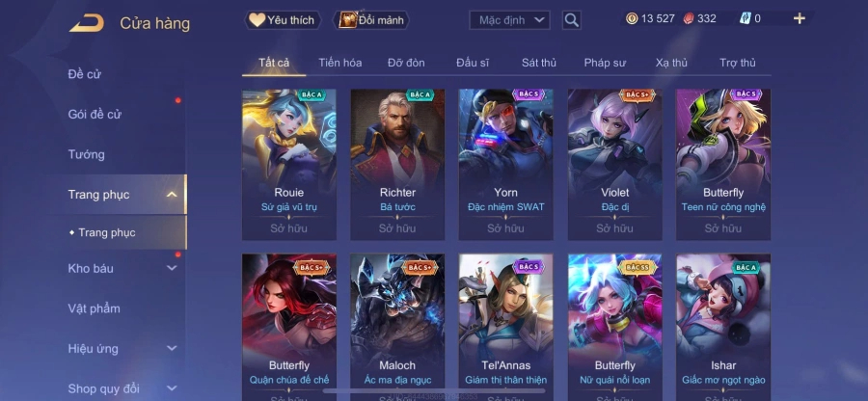Open the Mặc định sort dropdown
868x401 pixels.
pyautogui.click(x=510, y=20)
